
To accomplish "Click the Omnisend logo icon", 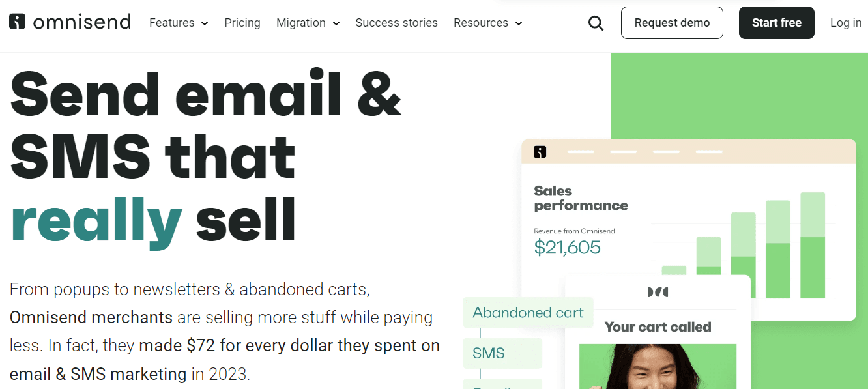I will point(17,22).
